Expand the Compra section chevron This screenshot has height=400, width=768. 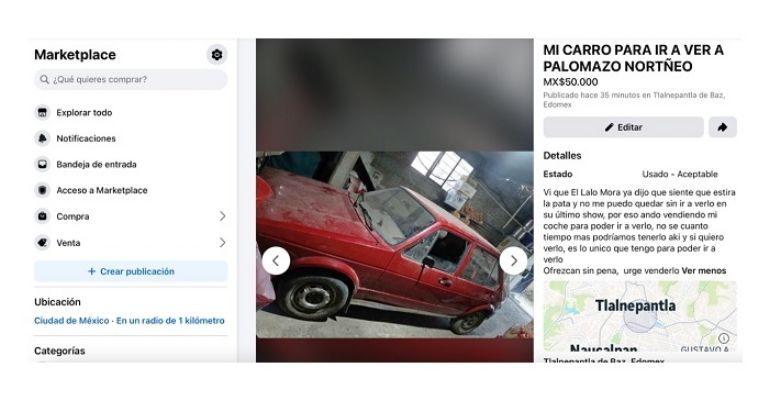(222, 216)
